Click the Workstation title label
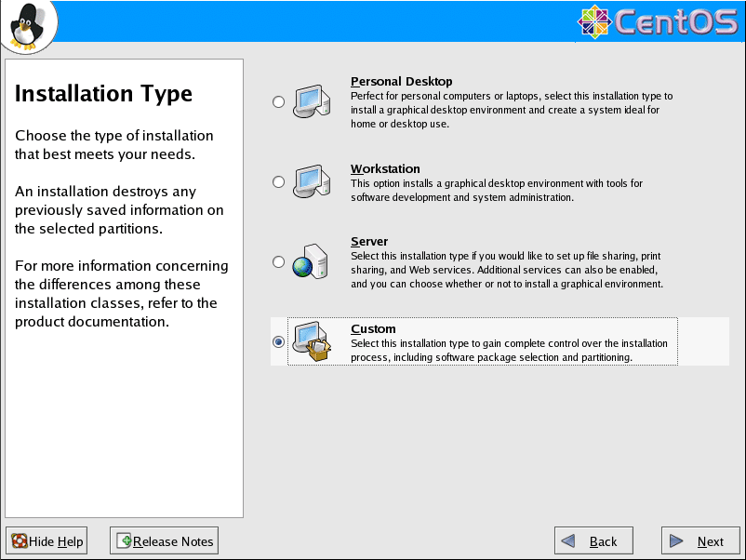 point(385,169)
